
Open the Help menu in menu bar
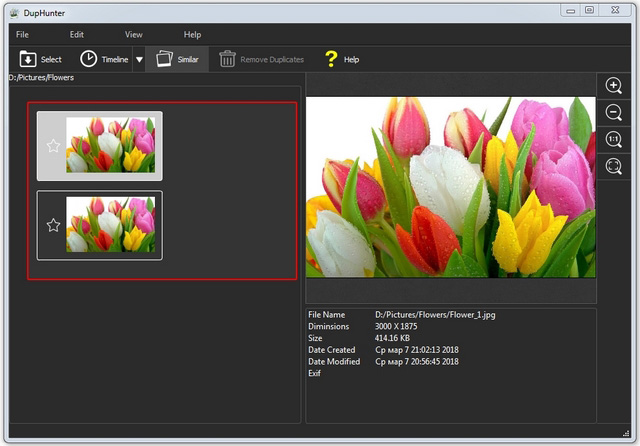click(x=192, y=35)
